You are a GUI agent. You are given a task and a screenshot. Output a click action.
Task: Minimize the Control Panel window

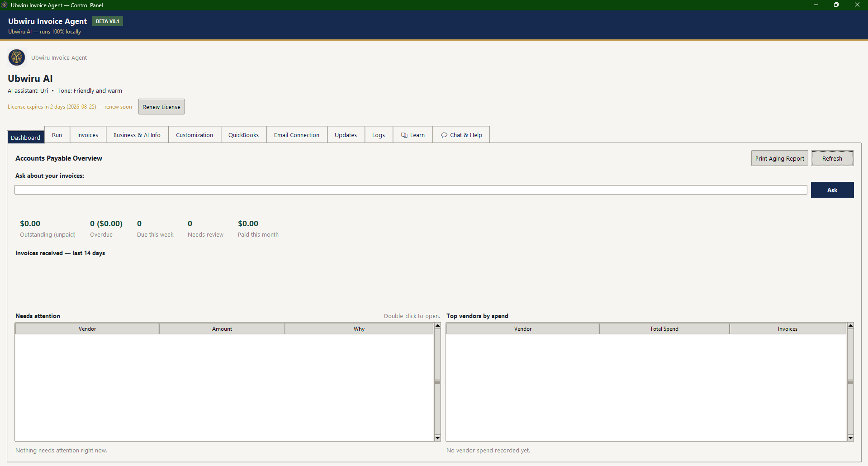pos(816,5)
